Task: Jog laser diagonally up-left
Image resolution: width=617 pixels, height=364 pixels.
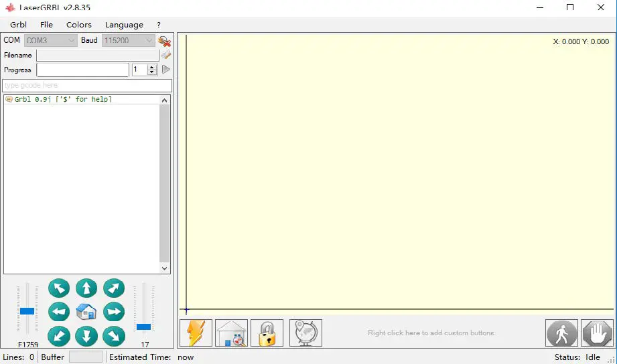Action: point(59,288)
